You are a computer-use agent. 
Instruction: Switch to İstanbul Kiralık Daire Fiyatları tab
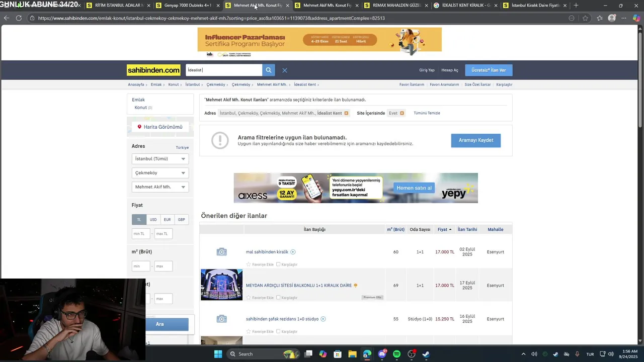click(535, 6)
